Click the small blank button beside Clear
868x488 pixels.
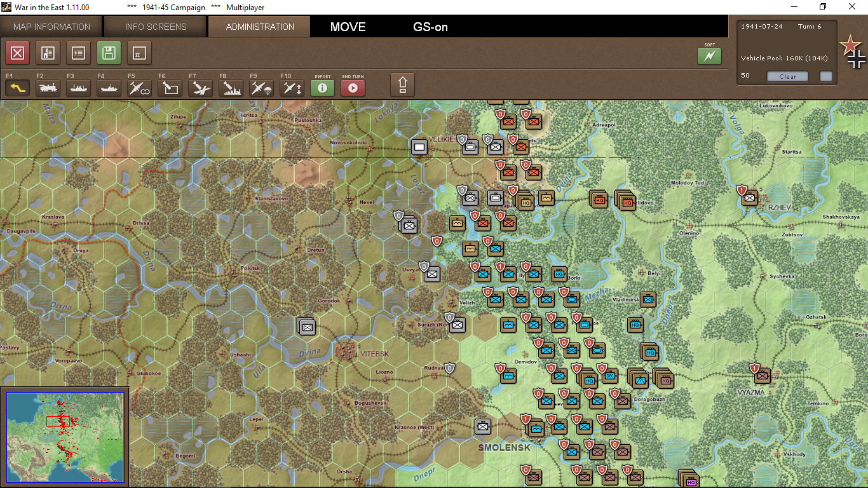click(826, 76)
